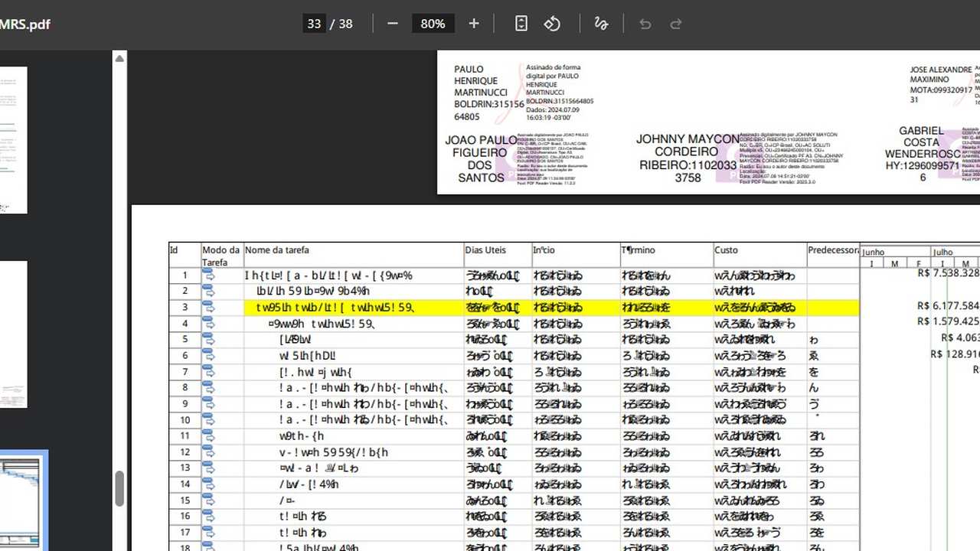Click the task mode icon in row 11
Screen dimensions: 980x551
[209, 435]
